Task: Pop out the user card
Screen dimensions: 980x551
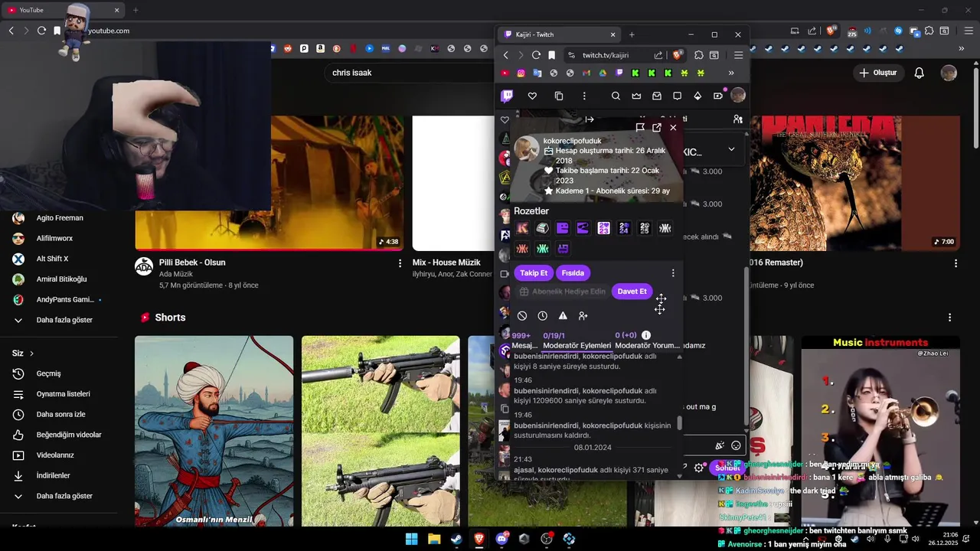Action: tap(657, 128)
